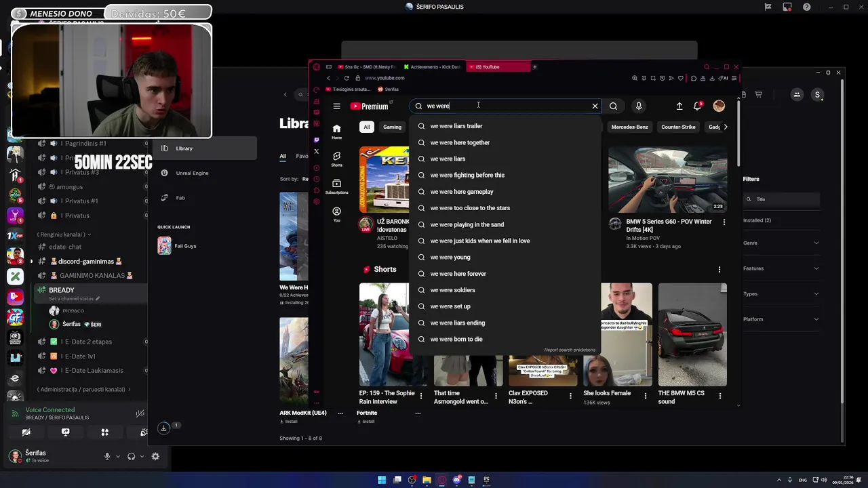The height and width of the screenshot is (488, 868).
Task: Open a new browser tab with plus
Action: coord(534,67)
